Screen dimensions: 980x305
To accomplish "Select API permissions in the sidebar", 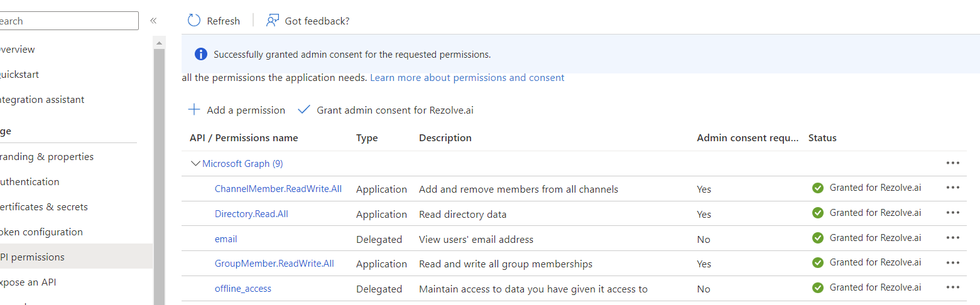I will click(76, 257).
